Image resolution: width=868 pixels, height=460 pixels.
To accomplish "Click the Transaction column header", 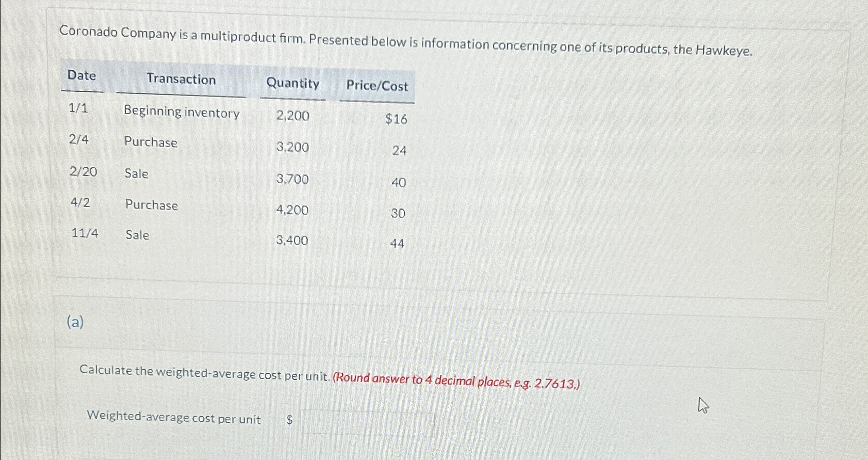I will [x=181, y=79].
